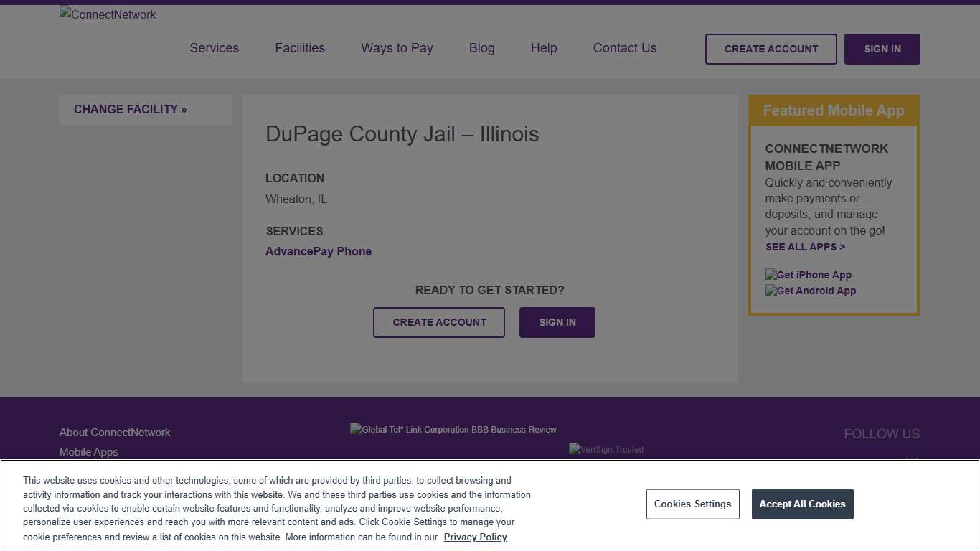Open Contact Us page
This screenshot has height=551, width=980.
coord(624,48)
